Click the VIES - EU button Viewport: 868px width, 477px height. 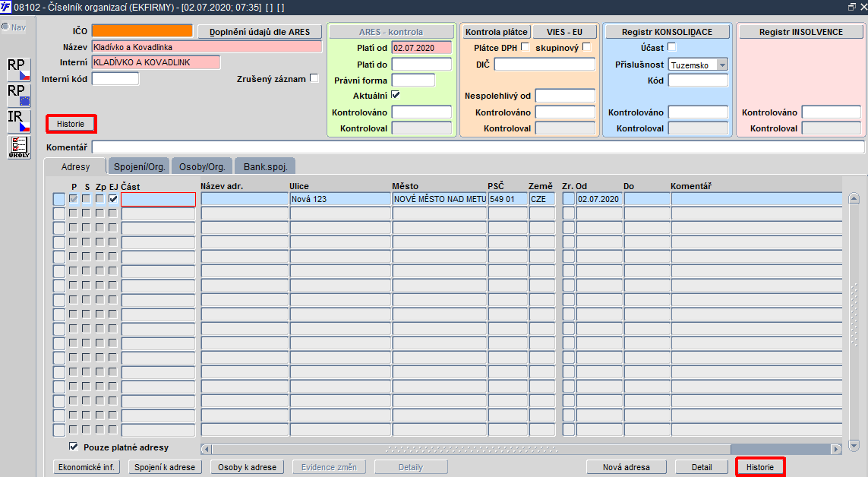[x=565, y=32]
